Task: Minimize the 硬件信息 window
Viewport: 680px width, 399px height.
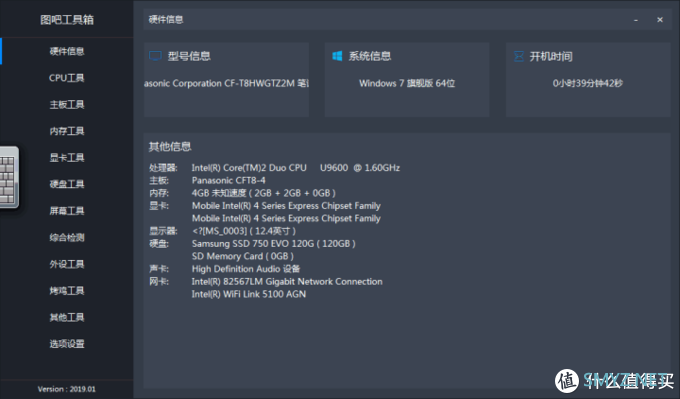Action: [x=636, y=20]
